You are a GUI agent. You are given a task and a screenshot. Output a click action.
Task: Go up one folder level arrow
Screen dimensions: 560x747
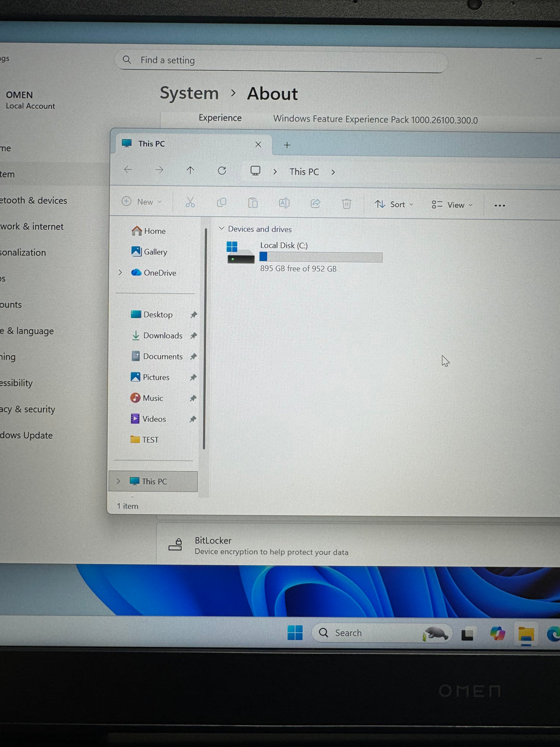click(190, 170)
